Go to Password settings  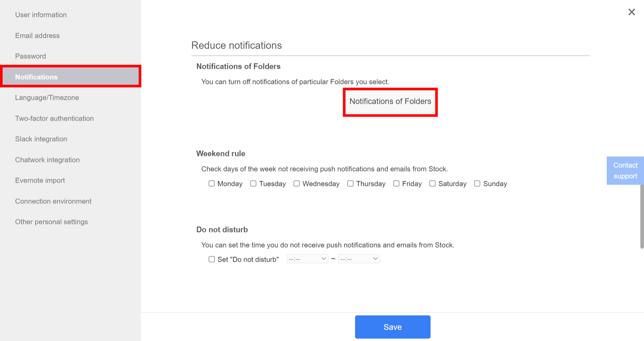[31, 56]
